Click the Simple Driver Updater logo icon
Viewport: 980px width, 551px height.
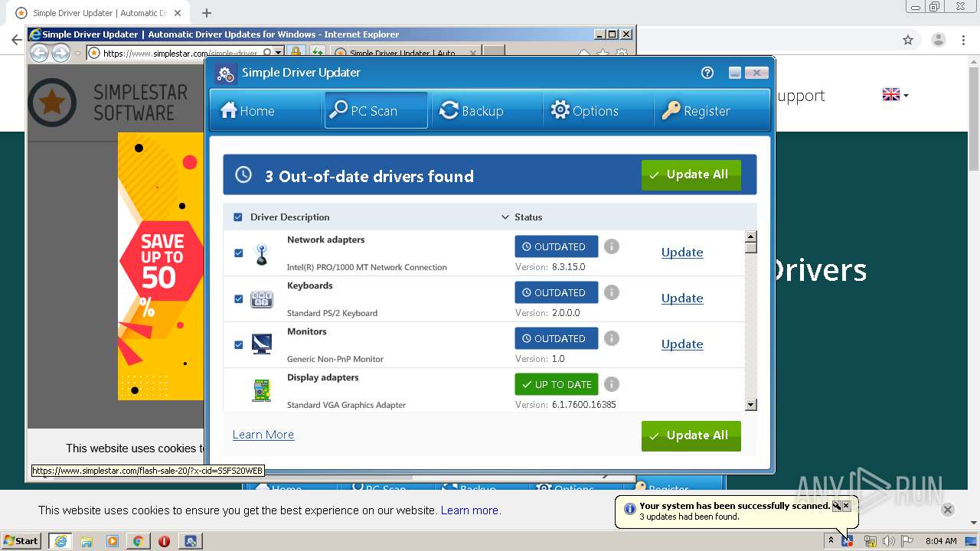pyautogui.click(x=225, y=73)
